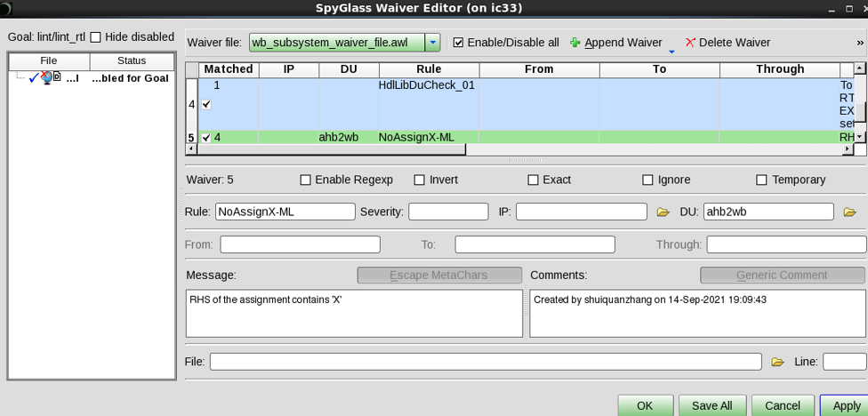868x416 pixels.
Task: Click the File column header in left panel
Action: [x=49, y=60]
